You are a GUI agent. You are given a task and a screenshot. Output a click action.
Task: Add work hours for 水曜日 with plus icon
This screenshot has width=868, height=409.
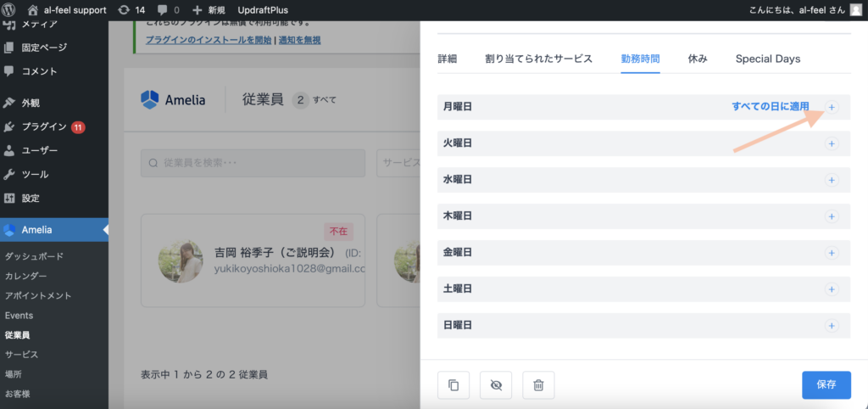pos(831,180)
